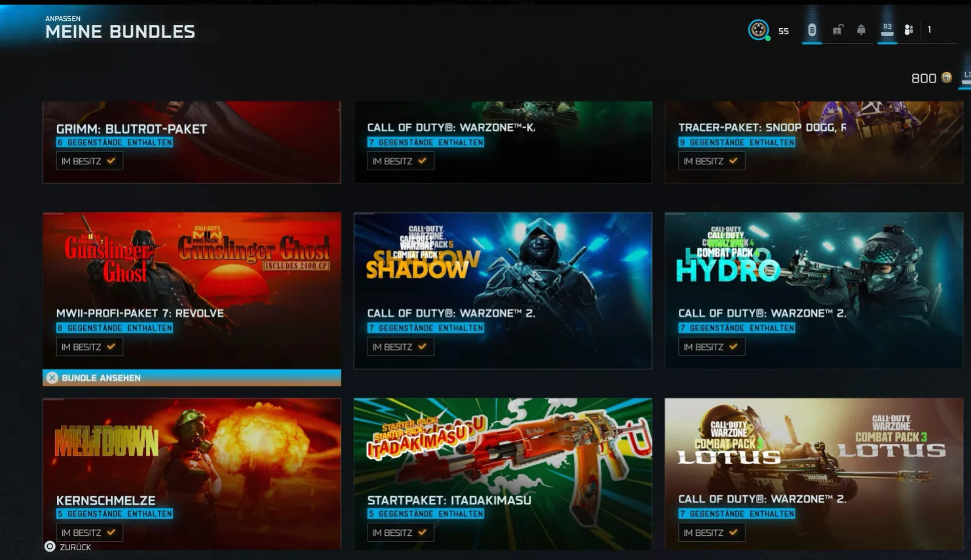Click the player prestige emblem icon

pyautogui.click(x=758, y=29)
